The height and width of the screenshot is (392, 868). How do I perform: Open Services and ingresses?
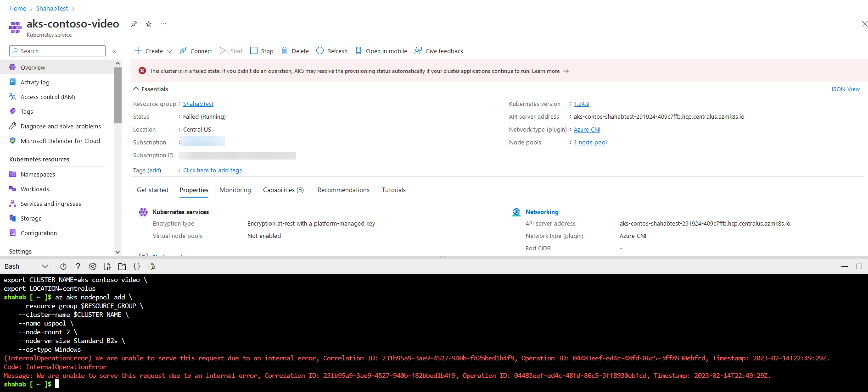tap(57, 204)
